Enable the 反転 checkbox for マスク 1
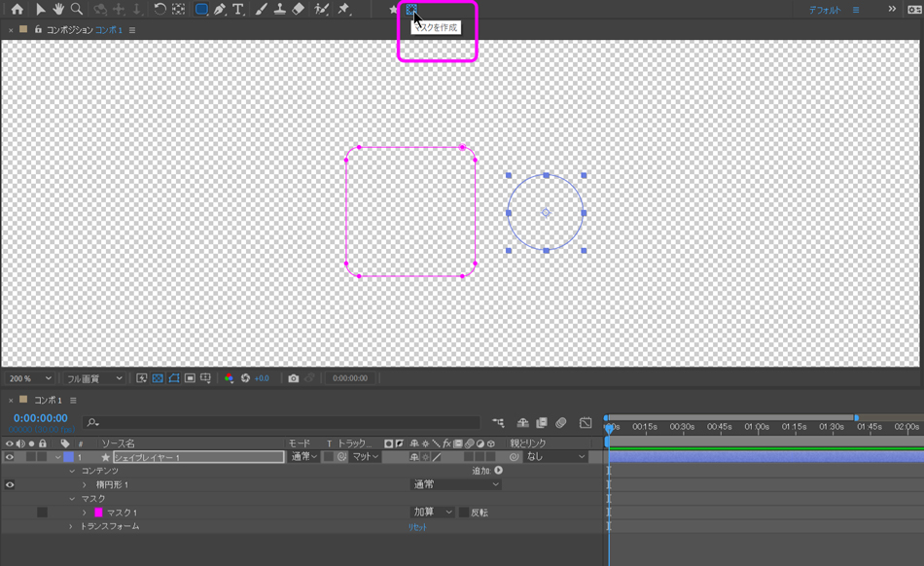 click(x=464, y=513)
